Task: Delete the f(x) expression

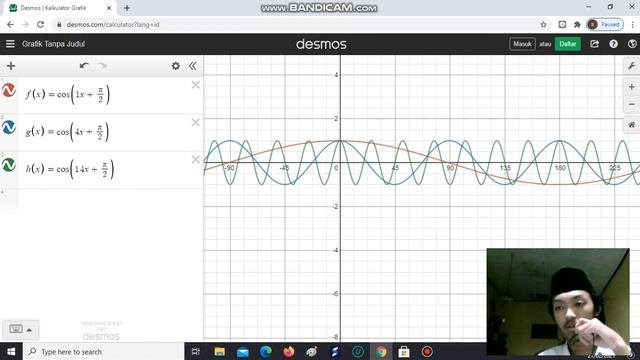Action: coord(196,85)
